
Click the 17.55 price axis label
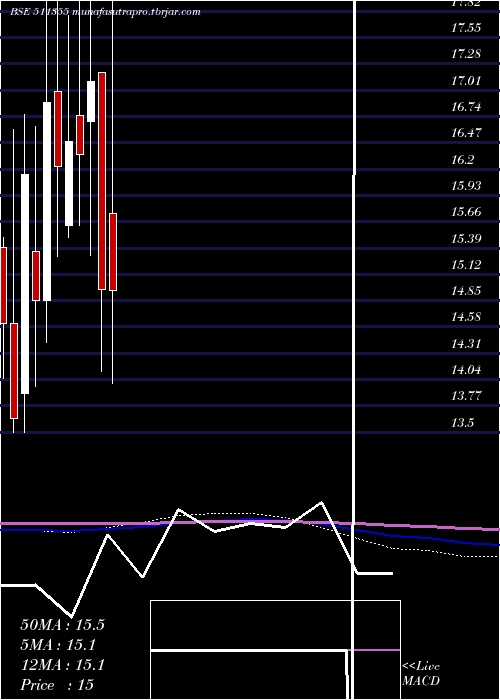tap(466, 28)
